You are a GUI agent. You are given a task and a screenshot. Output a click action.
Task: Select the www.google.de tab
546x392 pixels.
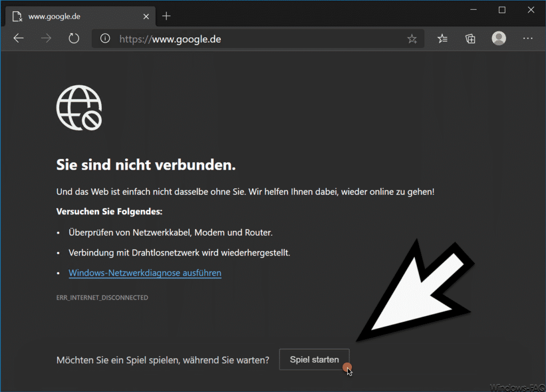coord(81,17)
